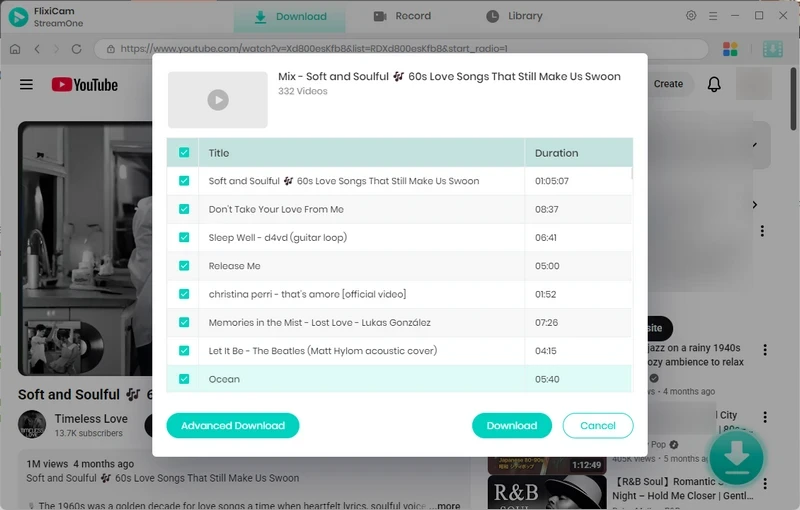
Task: Uncheck the Ocean checkbox
Action: click(x=184, y=379)
